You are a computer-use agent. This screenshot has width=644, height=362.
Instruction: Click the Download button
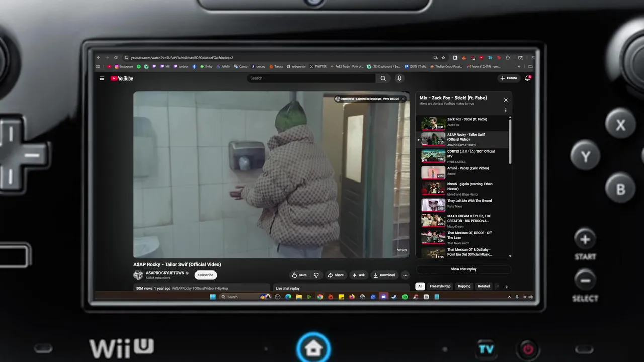coord(384,275)
